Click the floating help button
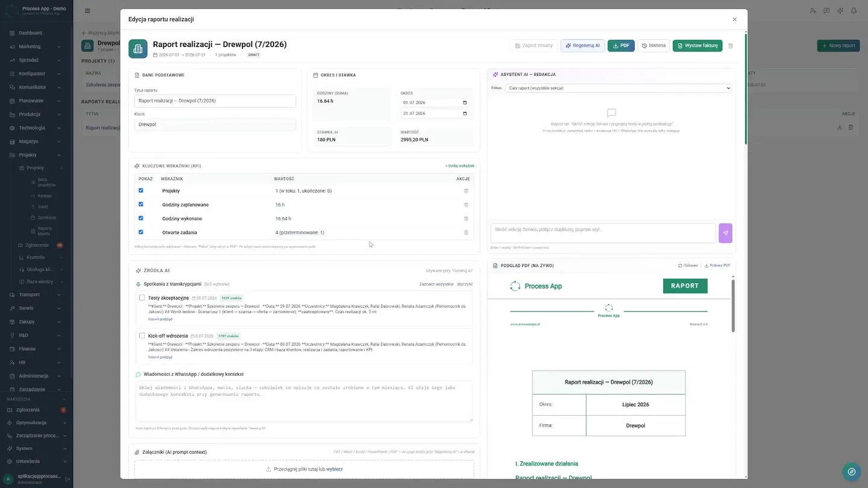Viewport: 868px width, 488px height. (x=851, y=472)
